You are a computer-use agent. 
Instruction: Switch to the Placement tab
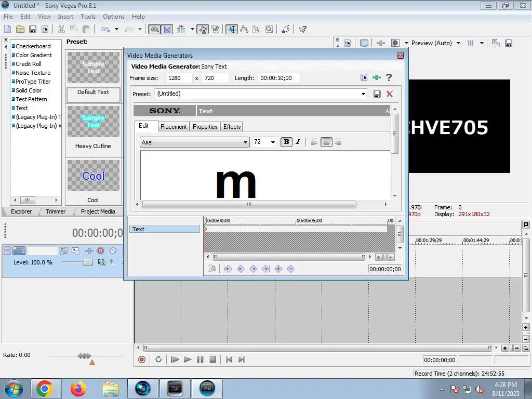174,127
